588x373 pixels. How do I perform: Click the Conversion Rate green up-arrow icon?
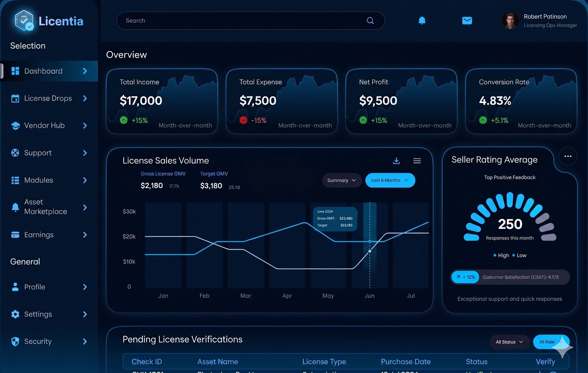(x=483, y=120)
